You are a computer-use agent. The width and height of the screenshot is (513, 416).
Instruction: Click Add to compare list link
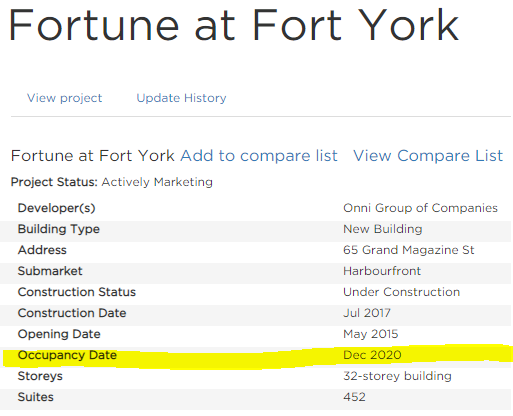click(x=259, y=156)
